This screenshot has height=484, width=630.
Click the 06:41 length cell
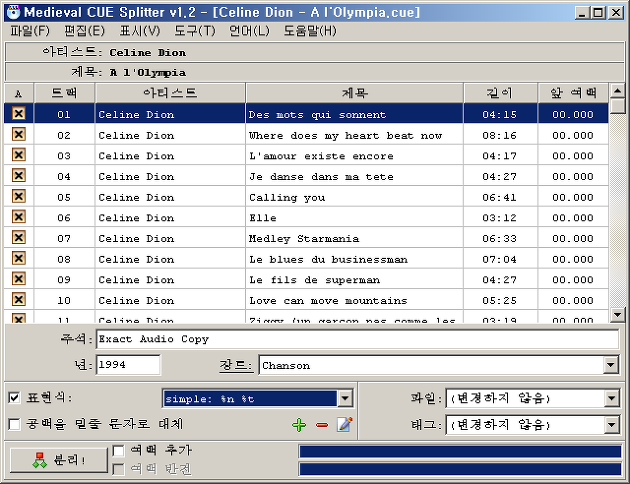click(499, 197)
